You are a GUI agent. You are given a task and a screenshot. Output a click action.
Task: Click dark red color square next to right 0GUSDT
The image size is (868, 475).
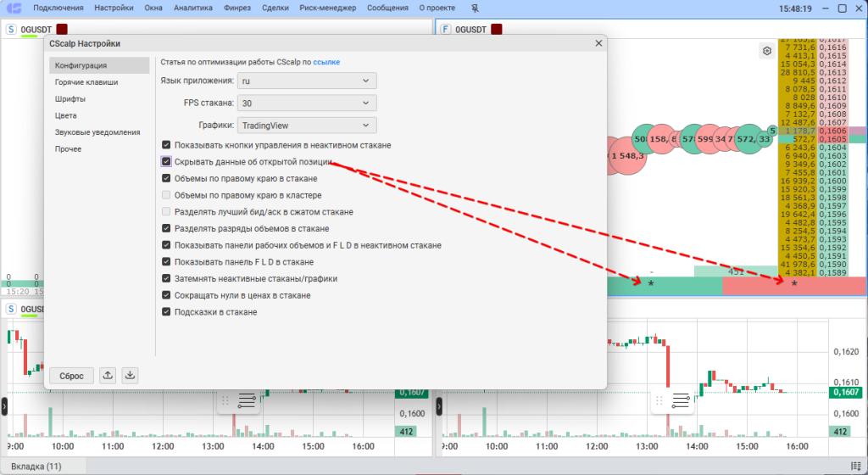point(497,30)
